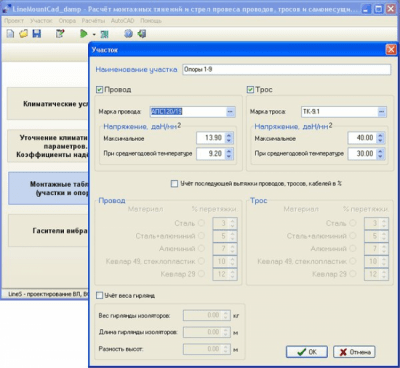Image resolution: width=400 pixels, height=368 pixels.
Task: Click the Марка троса field TK-9.1
Action: pos(339,112)
